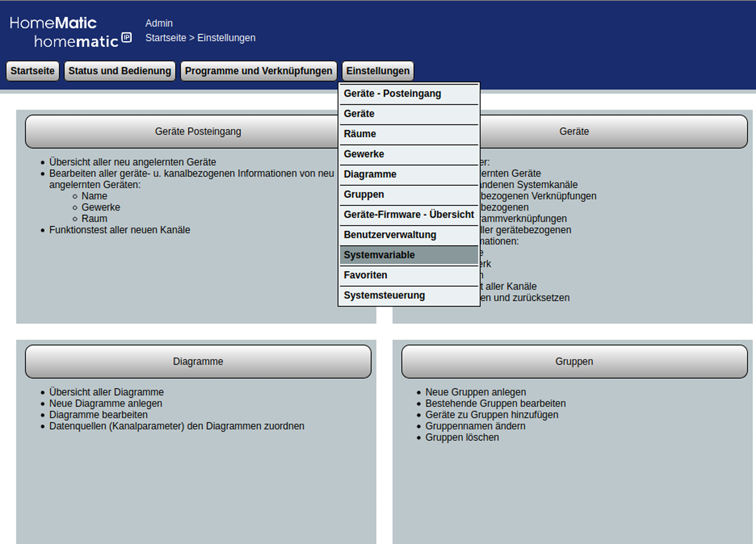Viewport: 756px width, 544px height.
Task: Click text 'Funktionstest aller neuen Kanäle'
Action: (119, 230)
